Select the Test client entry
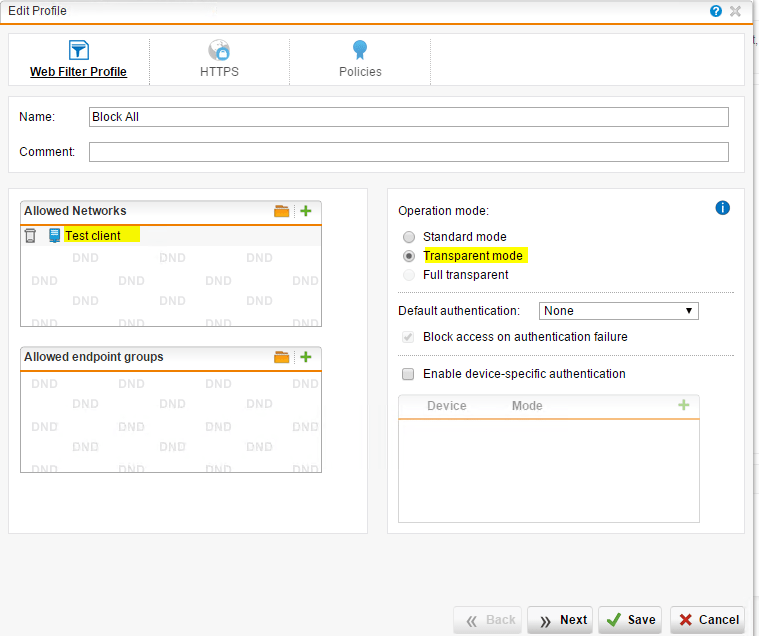Viewport: 759px width, 636px height. (x=93, y=236)
